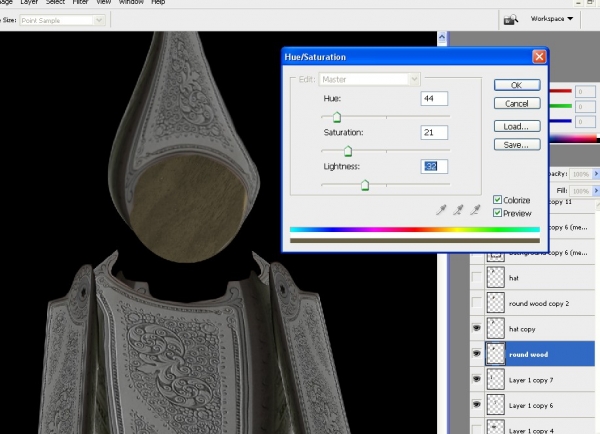Click Cancel in Hue/Saturation dialog
The image size is (600, 434).
517,103
